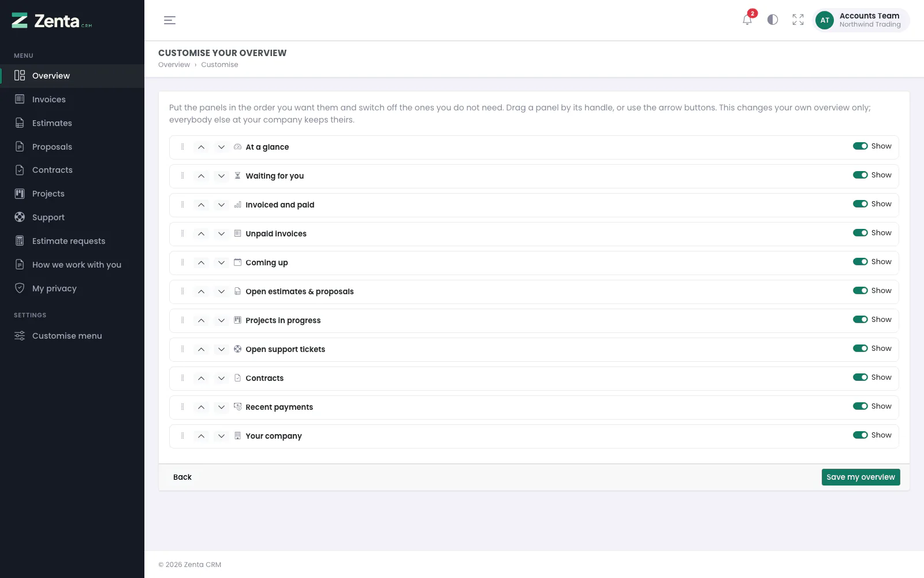Open Support in the sidebar
Image resolution: width=924 pixels, height=578 pixels.
tap(72, 217)
